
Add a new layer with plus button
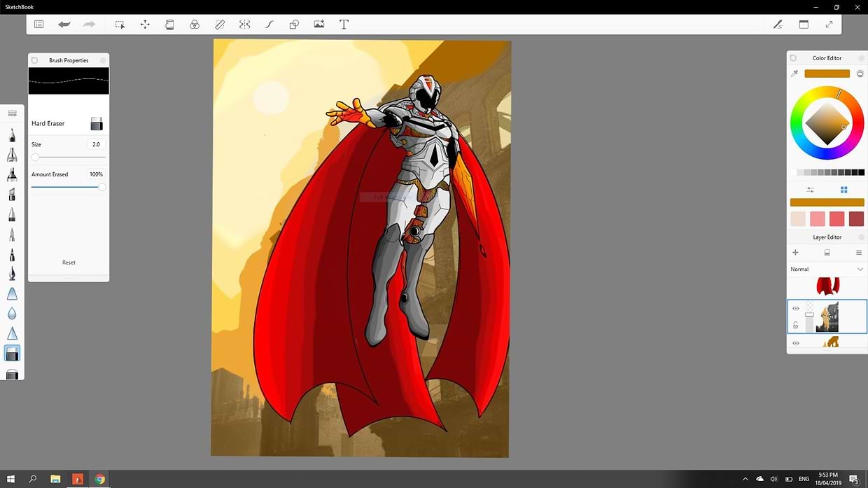tap(795, 253)
